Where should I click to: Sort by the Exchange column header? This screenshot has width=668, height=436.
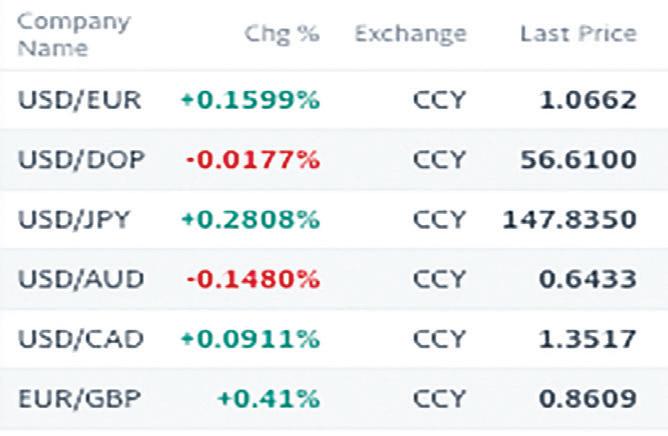tap(410, 34)
